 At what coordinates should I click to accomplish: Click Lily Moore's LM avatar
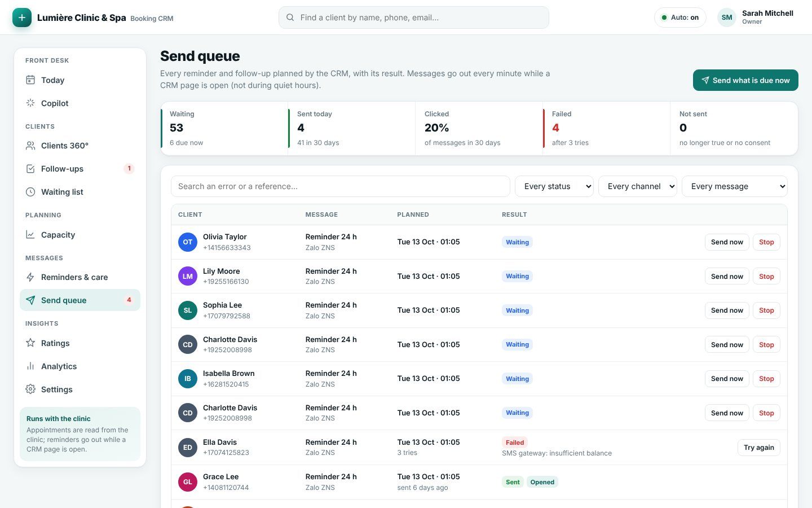pos(188,277)
